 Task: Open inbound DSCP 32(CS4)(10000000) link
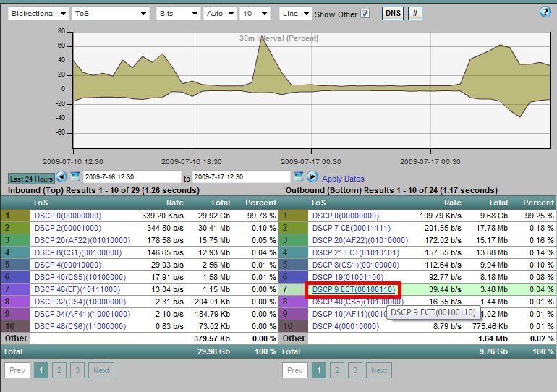(x=80, y=302)
